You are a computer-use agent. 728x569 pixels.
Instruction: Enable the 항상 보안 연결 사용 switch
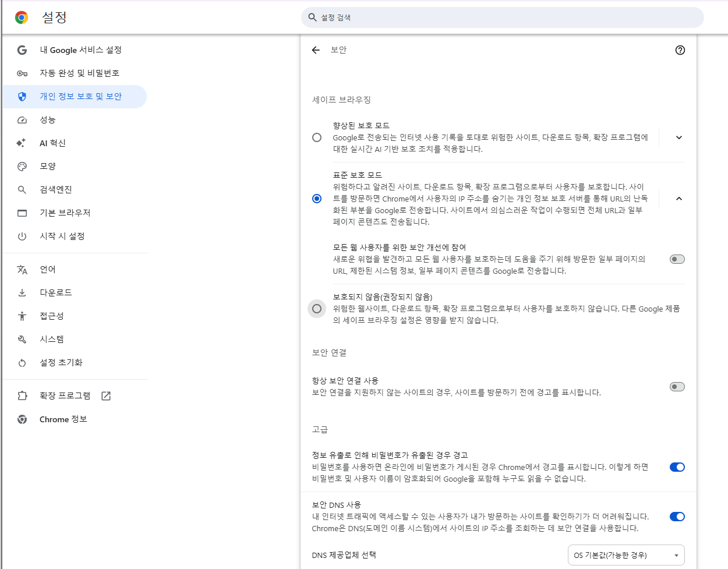(677, 387)
